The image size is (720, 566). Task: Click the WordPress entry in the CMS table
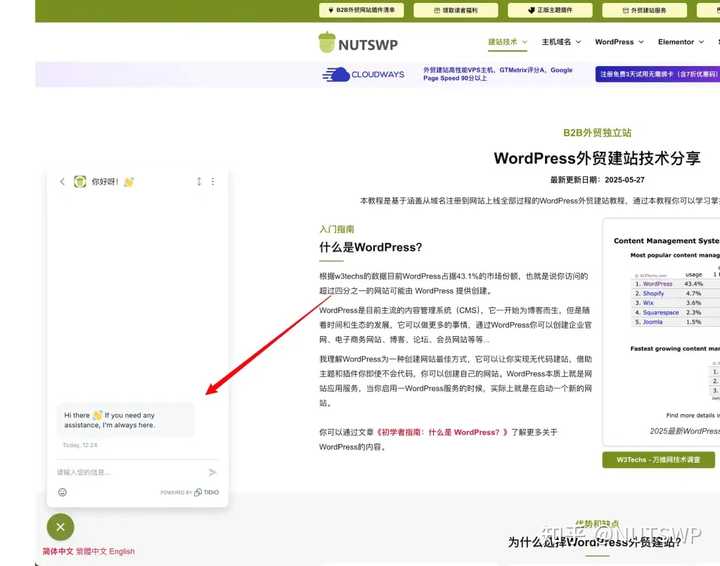point(657,284)
